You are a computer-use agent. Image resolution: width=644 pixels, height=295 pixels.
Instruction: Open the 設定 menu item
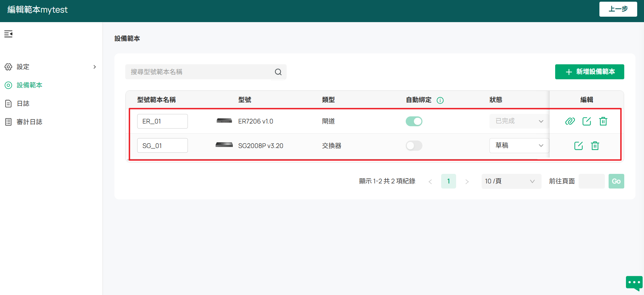coord(51,67)
